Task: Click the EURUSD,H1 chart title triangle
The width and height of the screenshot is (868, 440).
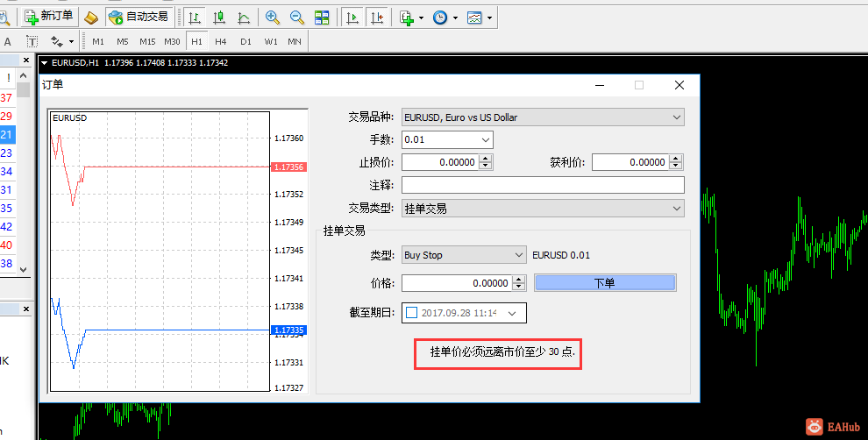Action: 45,63
